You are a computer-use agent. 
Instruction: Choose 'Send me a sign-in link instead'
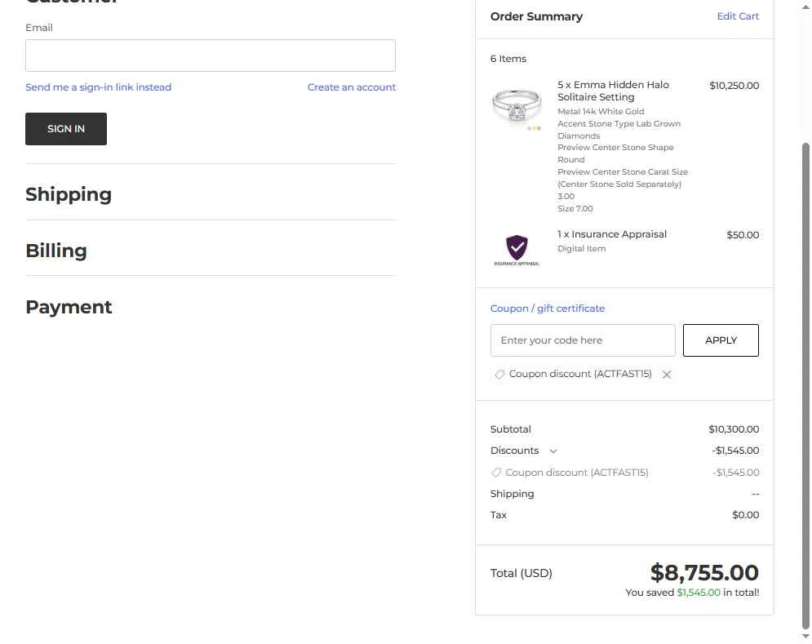pos(98,87)
